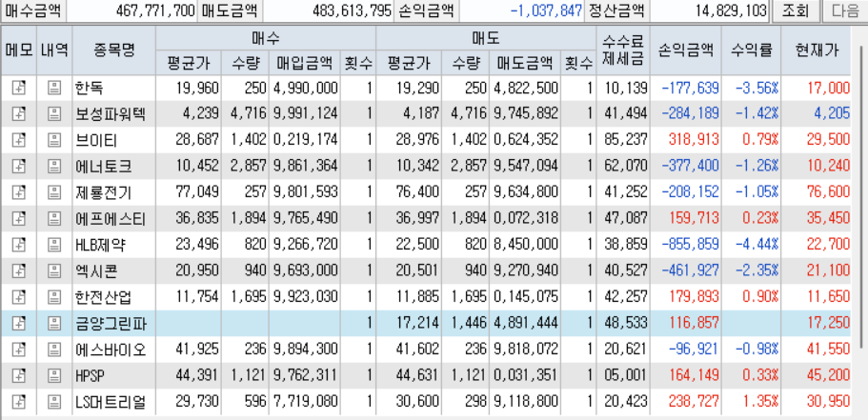Select the 한전산업 stock name

104,297
